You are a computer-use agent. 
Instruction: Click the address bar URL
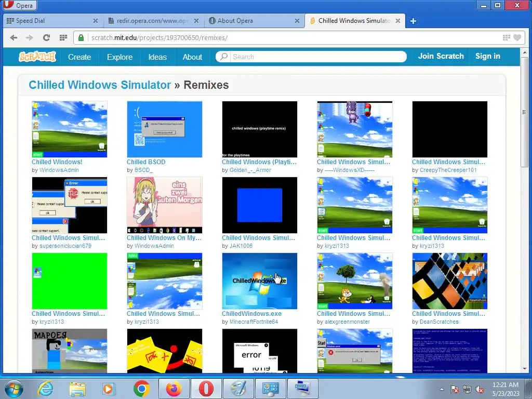[159, 37]
